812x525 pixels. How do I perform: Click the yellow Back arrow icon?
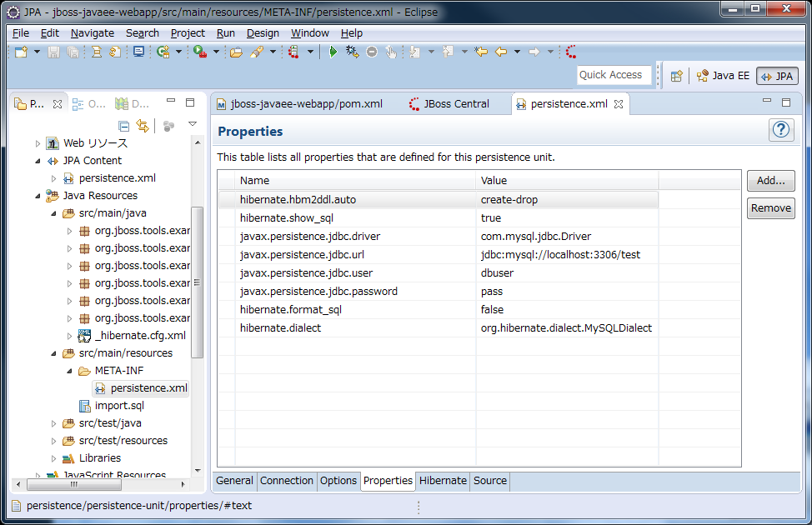[x=501, y=52]
